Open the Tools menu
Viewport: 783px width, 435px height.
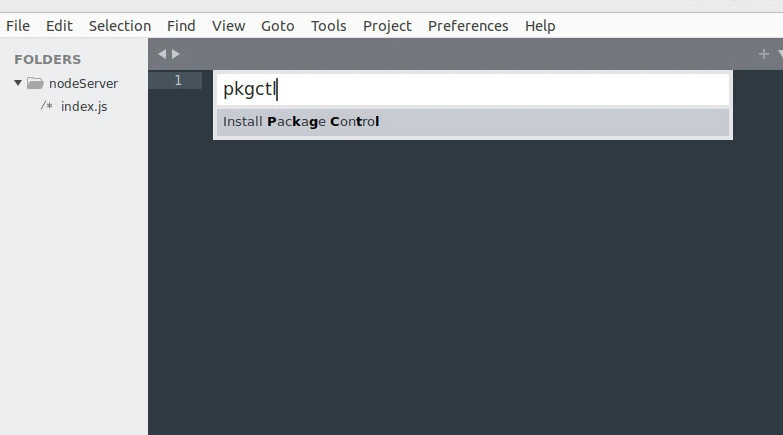[328, 26]
